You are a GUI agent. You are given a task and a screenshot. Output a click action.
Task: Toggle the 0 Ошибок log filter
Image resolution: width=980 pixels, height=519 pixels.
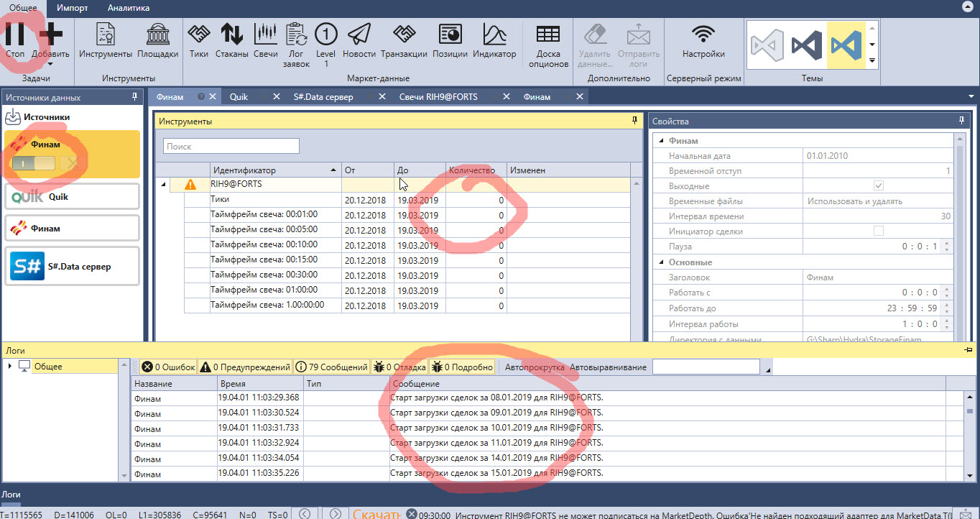click(x=168, y=367)
